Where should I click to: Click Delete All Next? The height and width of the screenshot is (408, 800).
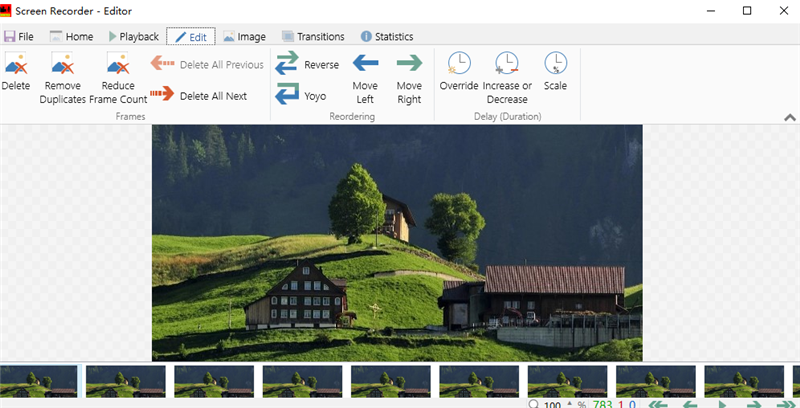click(x=199, y=95)
